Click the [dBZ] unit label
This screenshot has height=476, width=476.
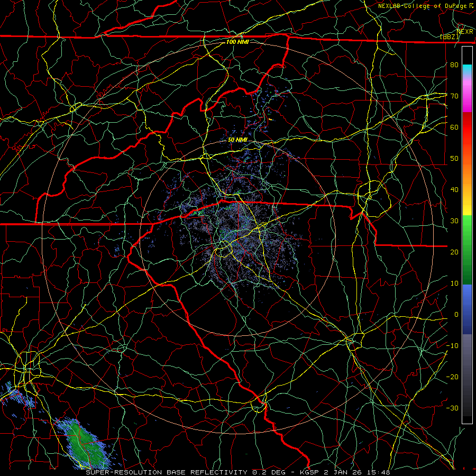click(449, 37)
